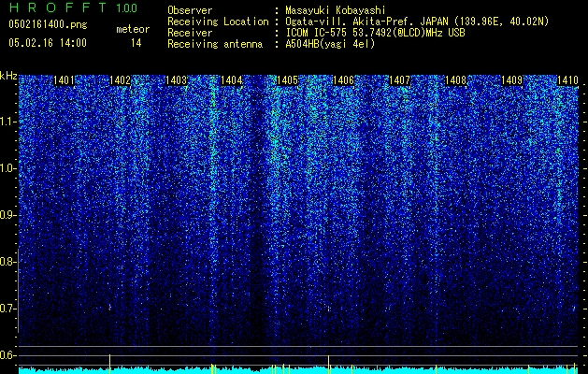Click the 1409 time axis label

(511, 80)
